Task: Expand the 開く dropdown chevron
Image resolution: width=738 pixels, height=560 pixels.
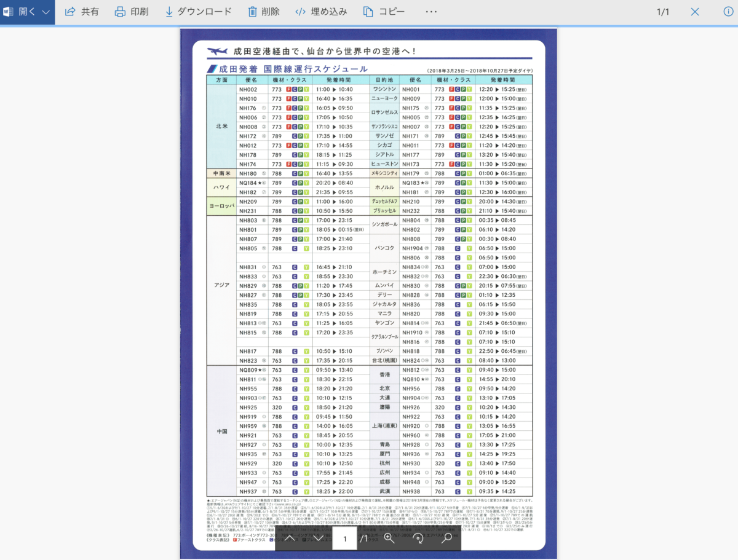Action: click(x=46, y=12)
